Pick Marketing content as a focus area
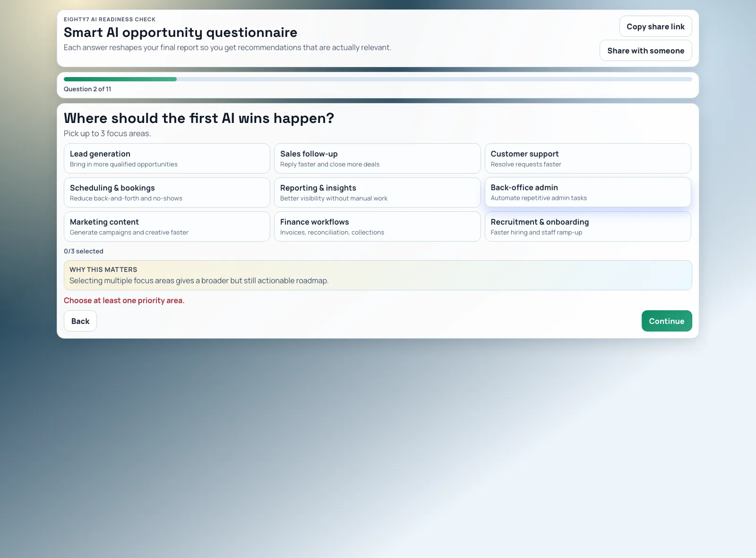Screen dimensions: 756x558 pyautogui.click(x=166, y=227)
